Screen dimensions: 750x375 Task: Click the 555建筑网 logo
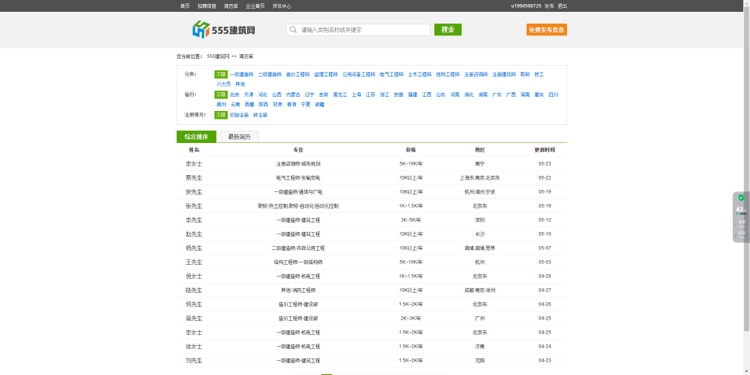223,30
